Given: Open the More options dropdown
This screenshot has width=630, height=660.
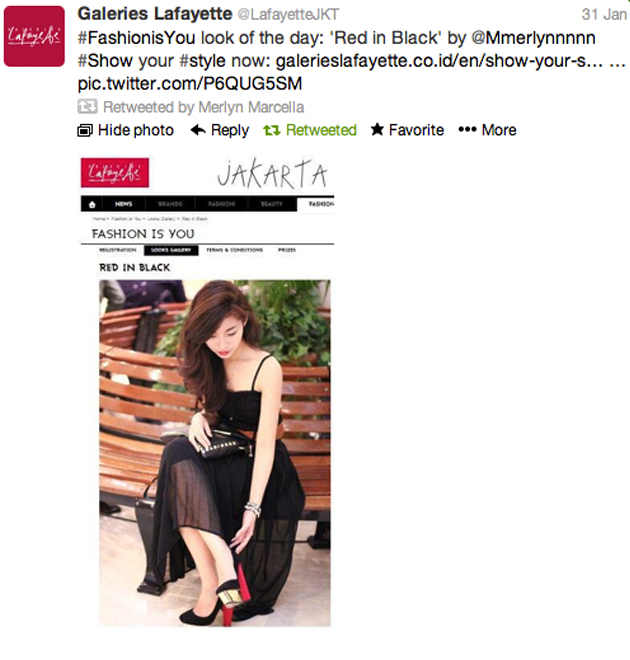Looking at the screenshot, I should click(487, 130).
